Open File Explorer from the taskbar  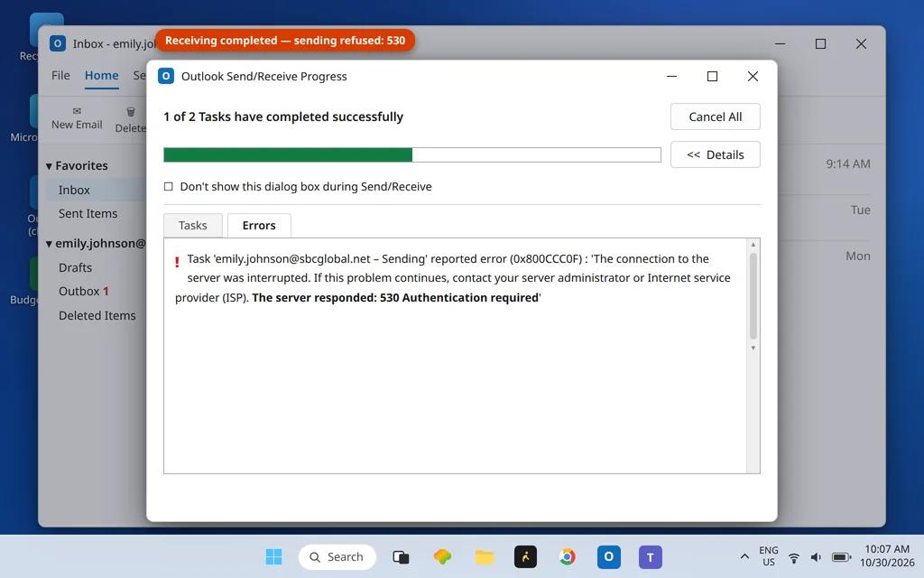(x=485, y=556)
